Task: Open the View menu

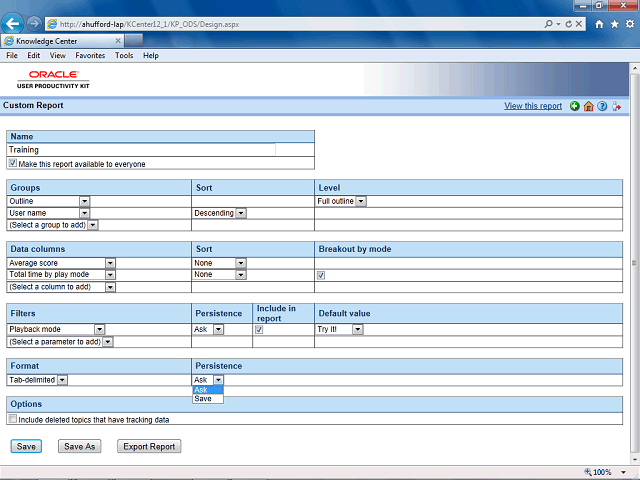Action: 58,56
